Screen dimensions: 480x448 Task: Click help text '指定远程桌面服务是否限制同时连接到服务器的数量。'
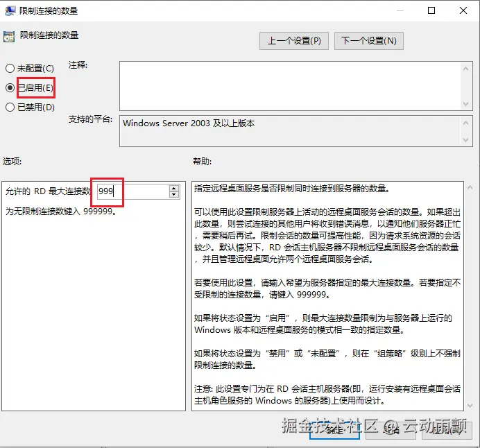[x=292, y=189]
